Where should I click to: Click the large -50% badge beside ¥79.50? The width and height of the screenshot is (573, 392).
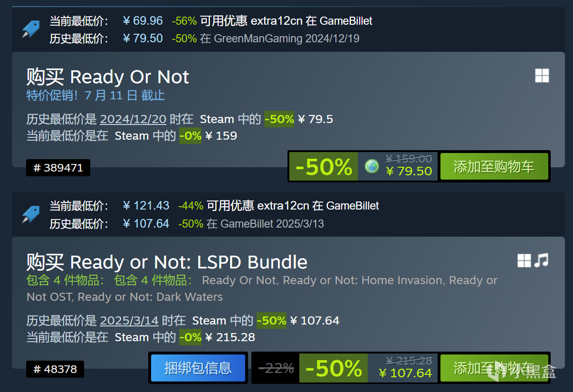[x=324, y=166]
